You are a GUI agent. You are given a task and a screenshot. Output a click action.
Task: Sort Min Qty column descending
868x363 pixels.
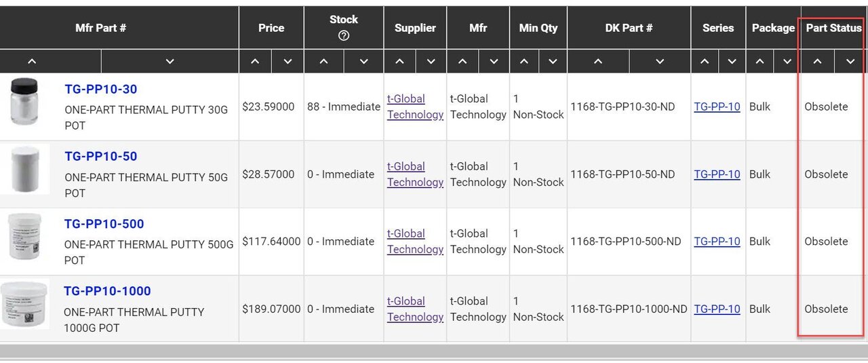[553, 61]
